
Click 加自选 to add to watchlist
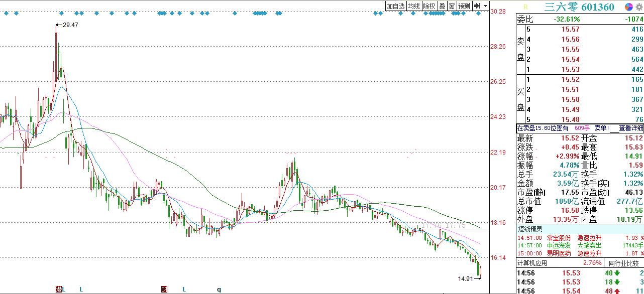coord(395,6)
